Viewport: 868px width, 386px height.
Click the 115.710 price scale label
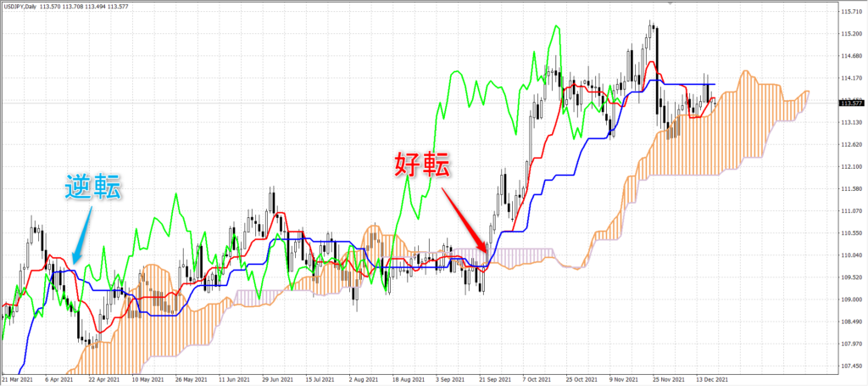pos(851,11)
